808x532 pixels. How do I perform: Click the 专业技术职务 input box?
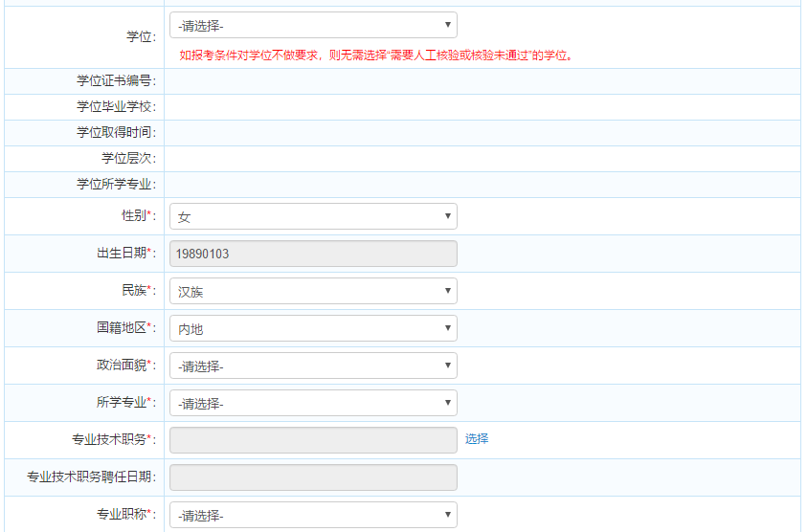coord(313,440)
